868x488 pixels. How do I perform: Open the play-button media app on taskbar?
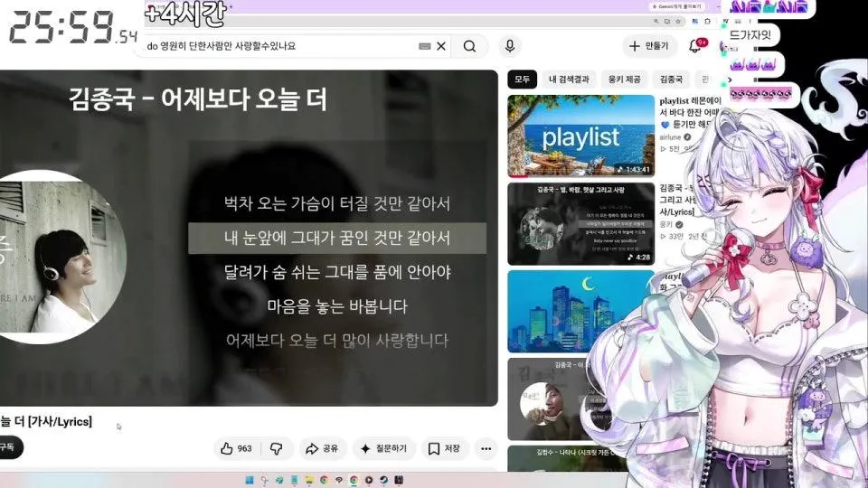[369, 480]
